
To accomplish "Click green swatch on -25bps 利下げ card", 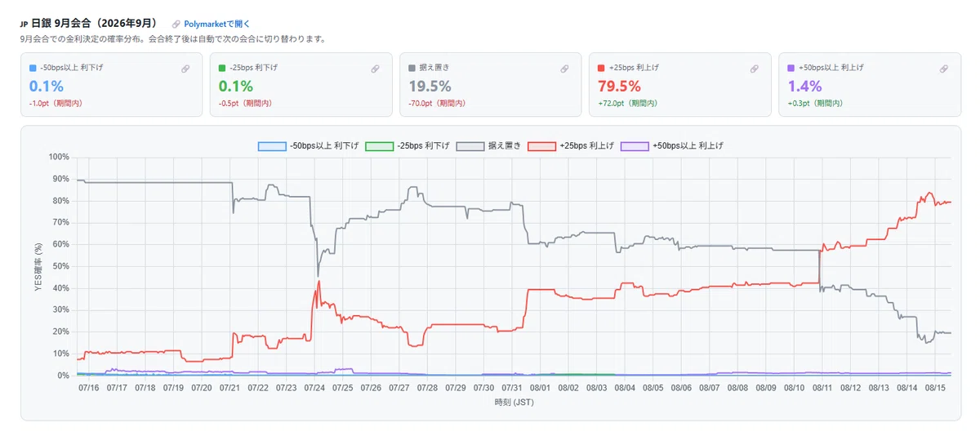I will click(x=222, y=68).
